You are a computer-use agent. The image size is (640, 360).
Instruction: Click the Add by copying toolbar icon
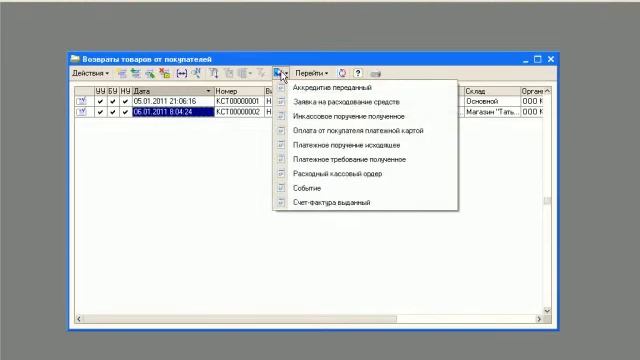click(136, 73)
